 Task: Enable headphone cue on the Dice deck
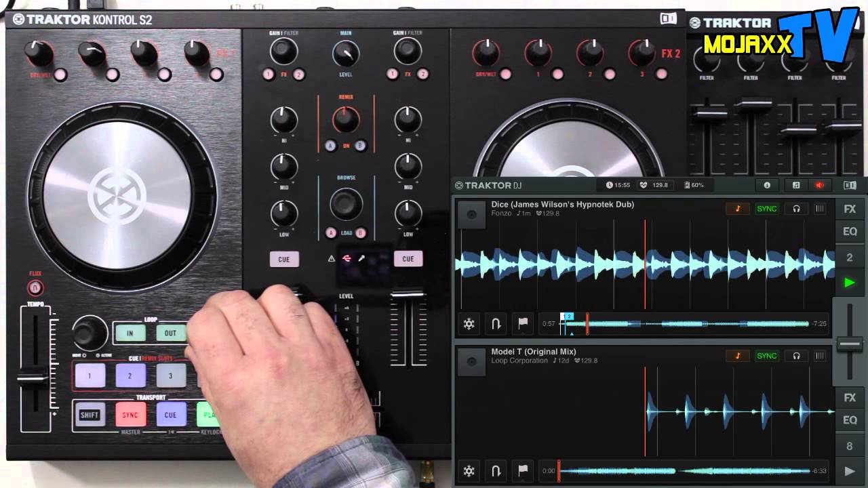tap(796, 209)
